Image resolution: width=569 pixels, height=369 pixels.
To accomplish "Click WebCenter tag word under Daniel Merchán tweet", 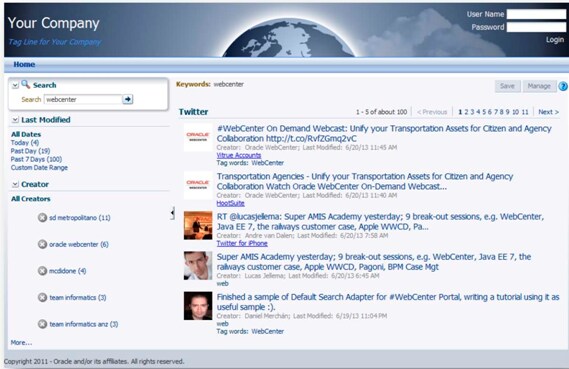I will [267, 331].
